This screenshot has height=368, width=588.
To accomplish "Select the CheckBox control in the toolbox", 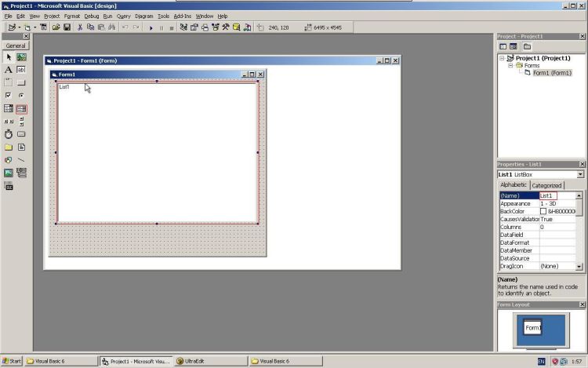I will (9, 95).
